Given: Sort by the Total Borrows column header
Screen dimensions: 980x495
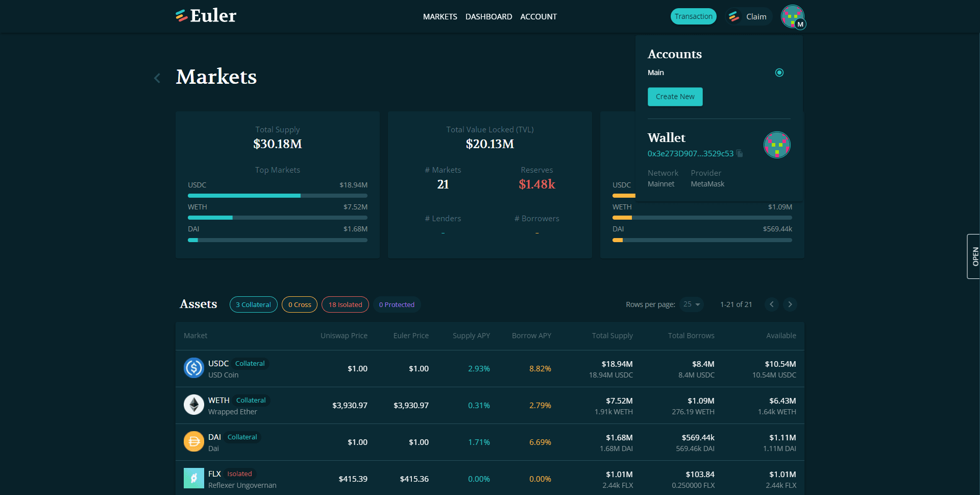Looking at the screenshot, I should click(x=691, y=336).
